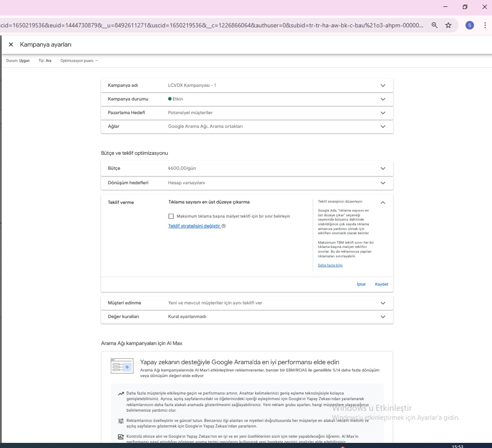The width and height of the screenshot is (492, 448).
Task: Click the İptal button
Action: (x=361, y=284)
